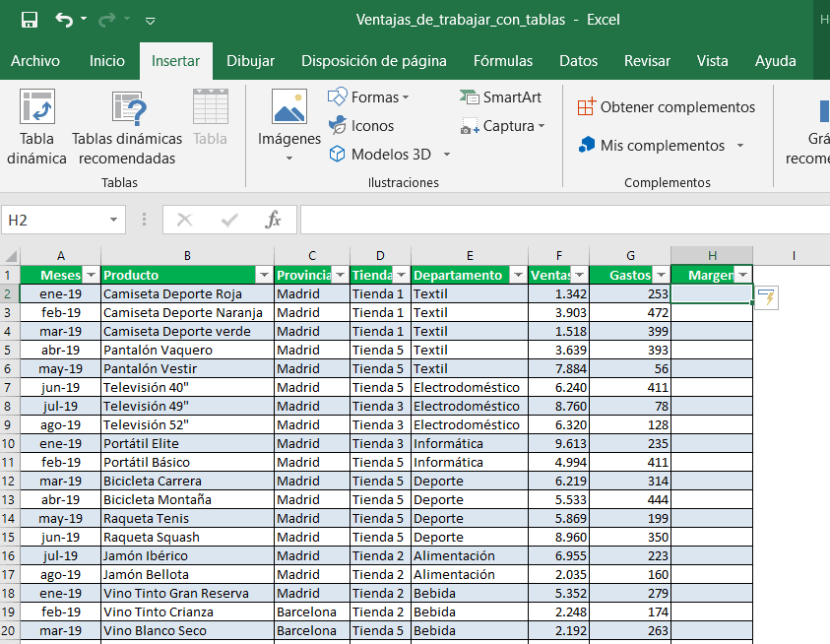Select the ventas value 9.613
Screen dimensions: 830x644
click(x=559, y=443)
